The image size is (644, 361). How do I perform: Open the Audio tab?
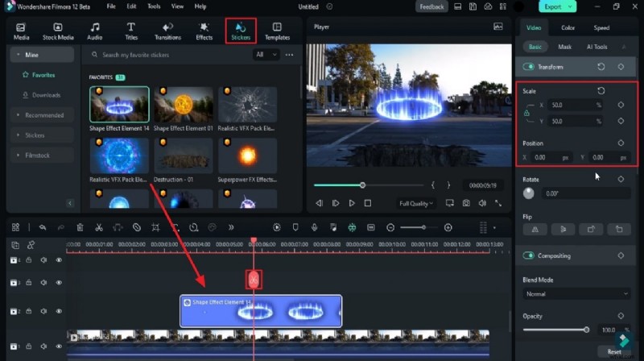[94, 31]
